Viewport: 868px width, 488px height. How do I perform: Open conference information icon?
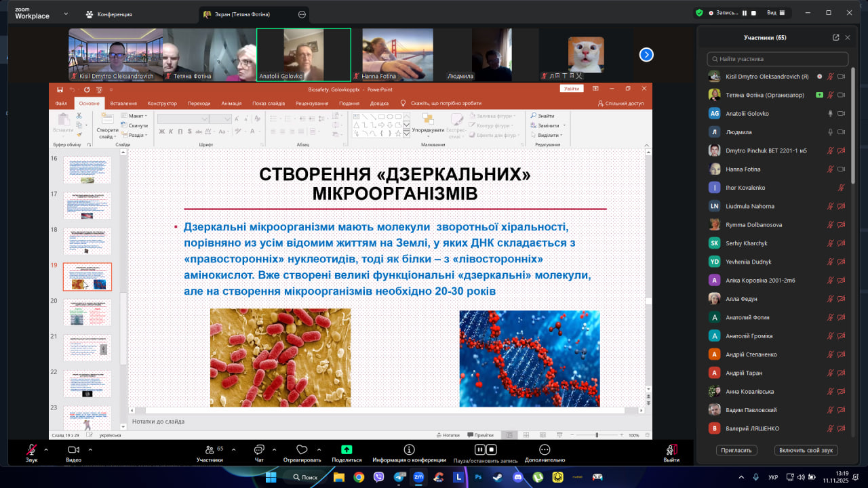409,450
